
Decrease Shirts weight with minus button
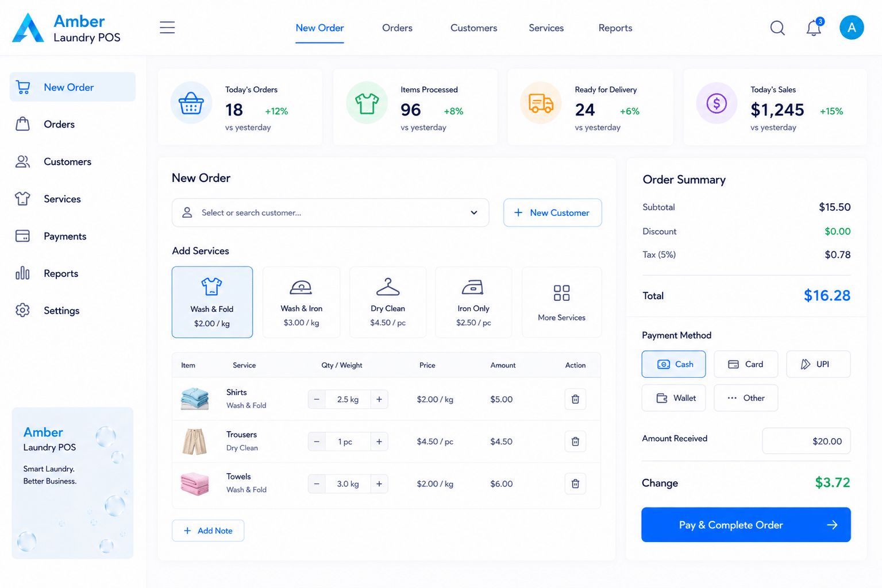pyautogui.click(x=317, y=399)
